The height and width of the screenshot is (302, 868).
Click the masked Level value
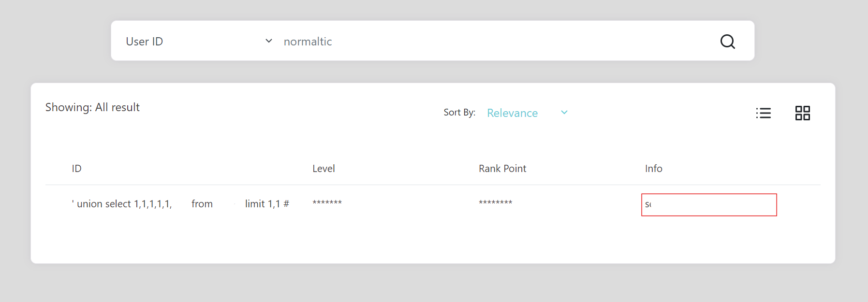(x=327, y=203)
